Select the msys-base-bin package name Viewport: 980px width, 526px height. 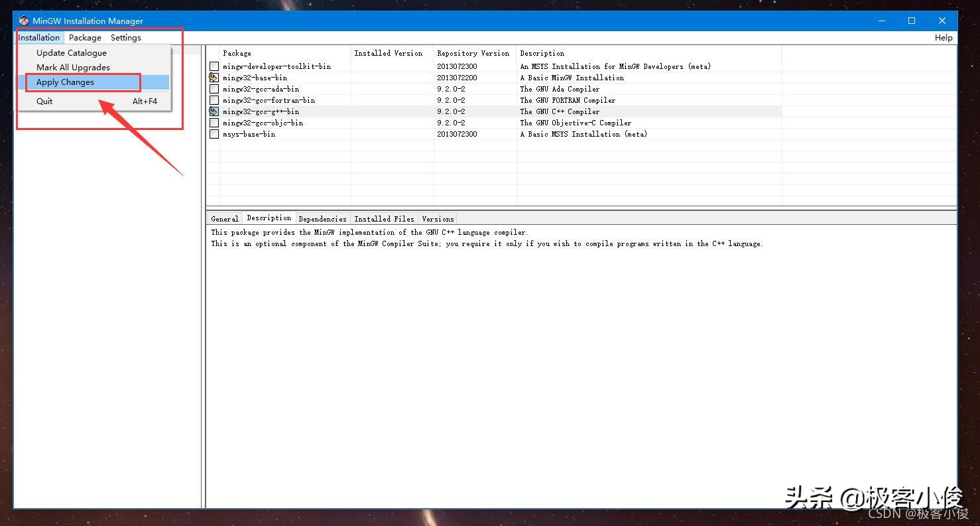click(249, 134)
